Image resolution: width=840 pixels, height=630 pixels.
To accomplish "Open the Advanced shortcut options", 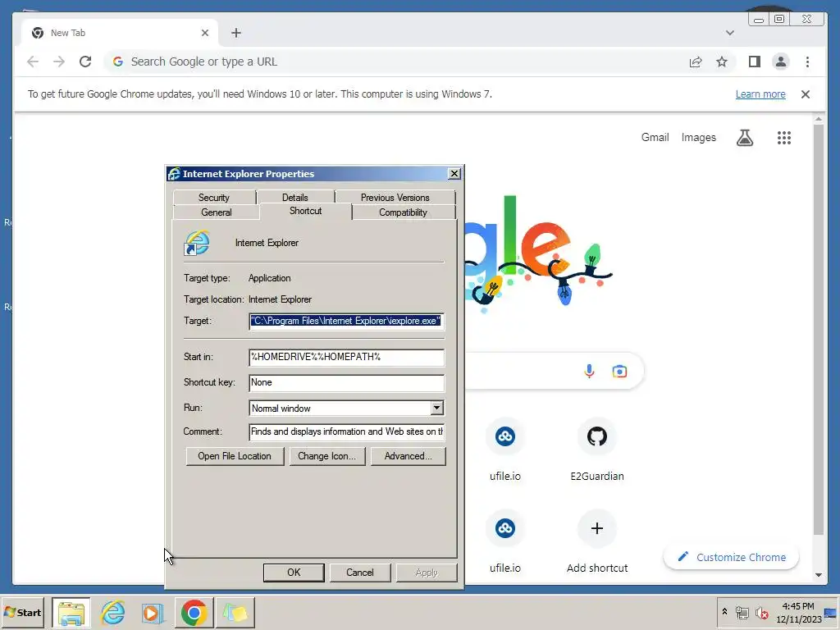I will pyautogui.click(x=409, y=456).
